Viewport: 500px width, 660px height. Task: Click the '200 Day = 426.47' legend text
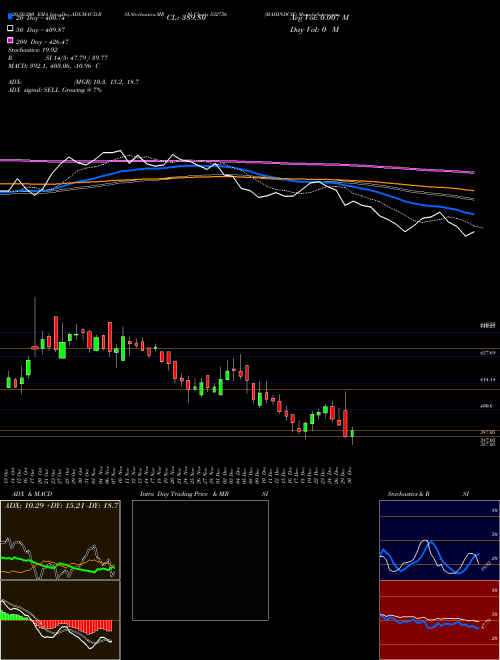pos(42,41)
